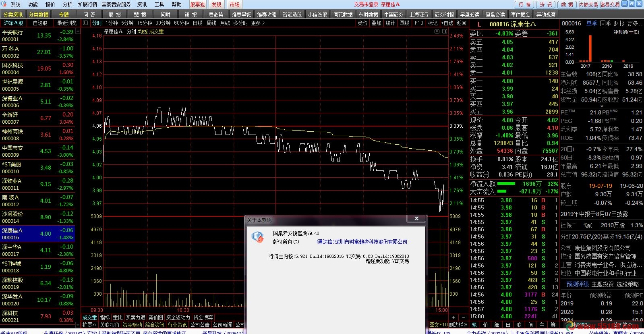
Task: Click the 叠加 overlay button
Action: pyautogui.click(x=376, y=23)
